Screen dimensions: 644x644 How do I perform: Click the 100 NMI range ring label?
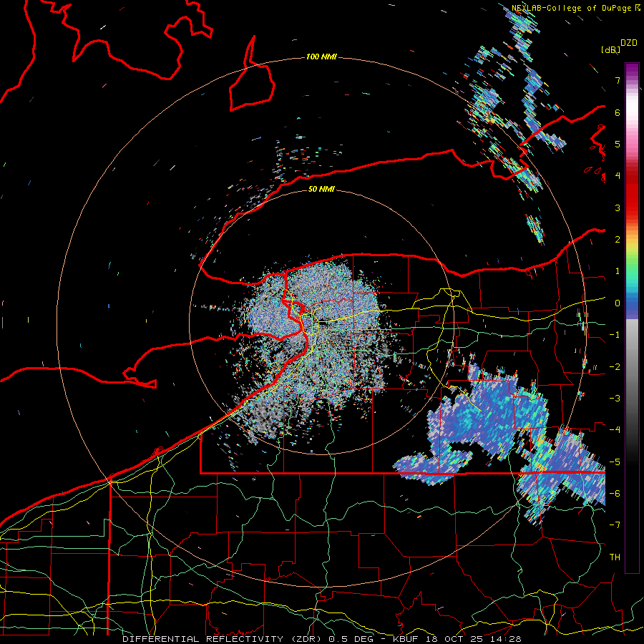(321, 57)
